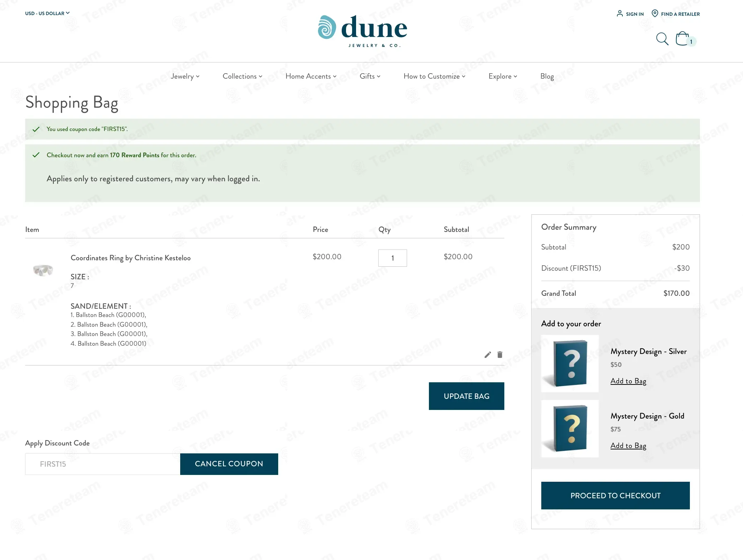Click the bag item count badge
Image resolution: width=743 pixels, height=560 pixels.
pos(691,42)
